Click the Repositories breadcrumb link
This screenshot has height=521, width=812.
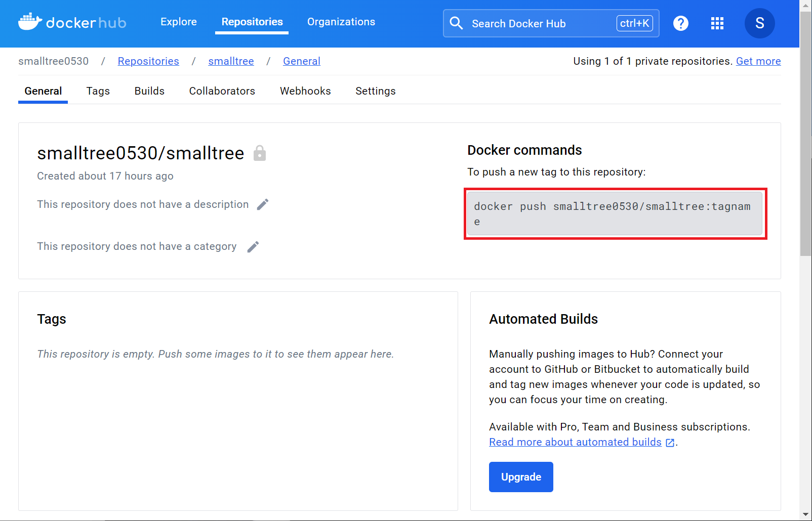pos(148,61)
